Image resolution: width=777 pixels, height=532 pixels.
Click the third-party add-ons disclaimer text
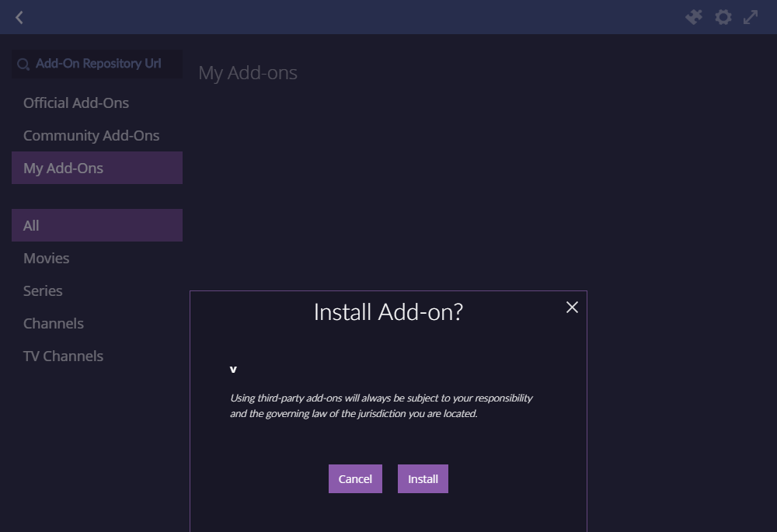tap(381, 405)
